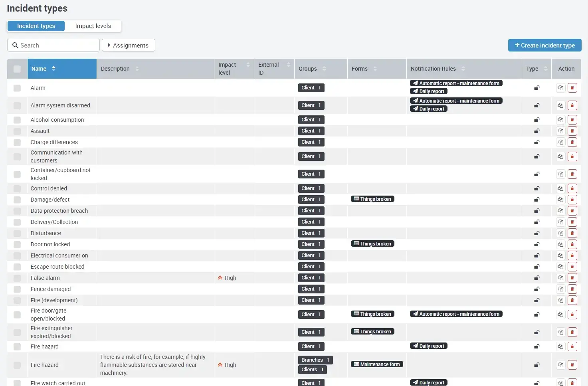Select all rows using the header checkbox
588x386 pixels.
[17, 69]
